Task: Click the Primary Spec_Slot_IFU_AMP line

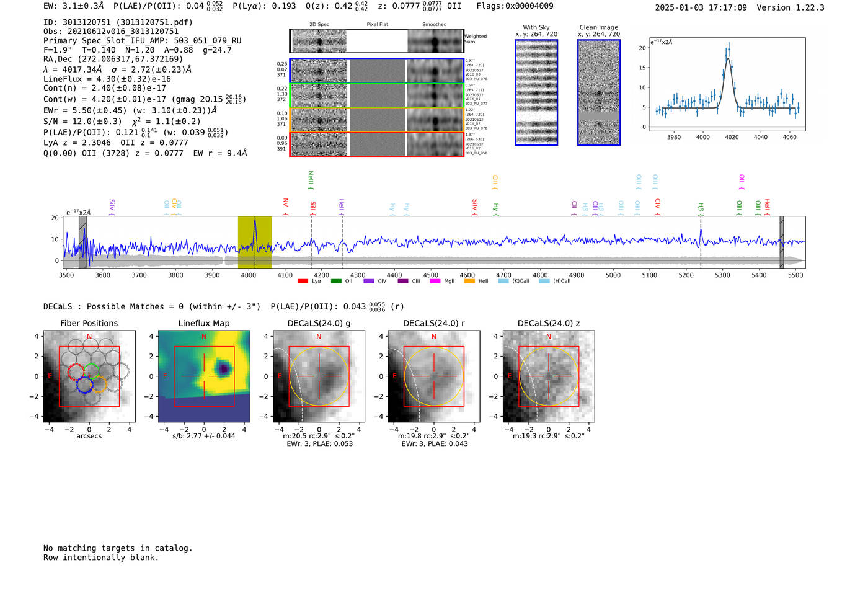Action: tap(143, 41)
